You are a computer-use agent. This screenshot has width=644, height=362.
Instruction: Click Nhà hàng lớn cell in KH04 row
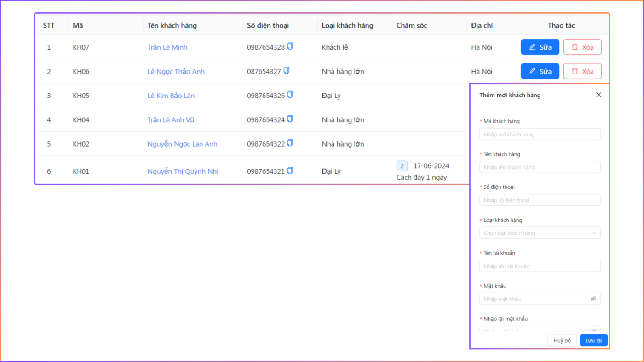point(343,120)
